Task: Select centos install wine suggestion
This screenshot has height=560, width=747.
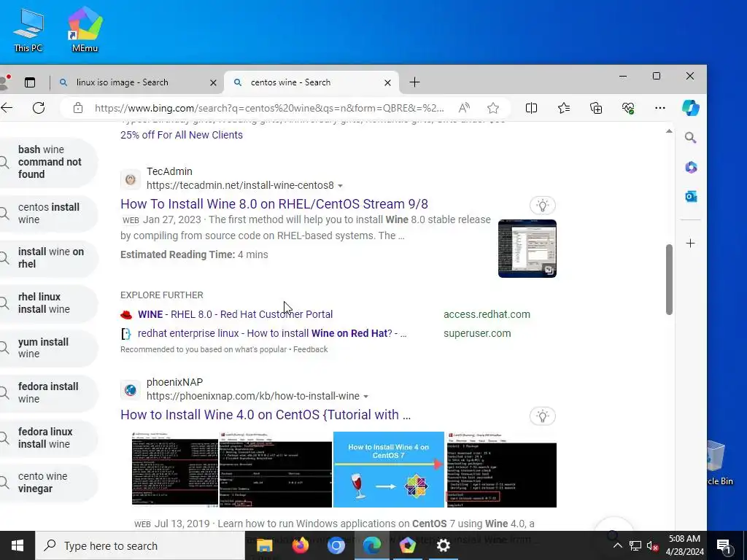Action: click(x=47, y=214)
